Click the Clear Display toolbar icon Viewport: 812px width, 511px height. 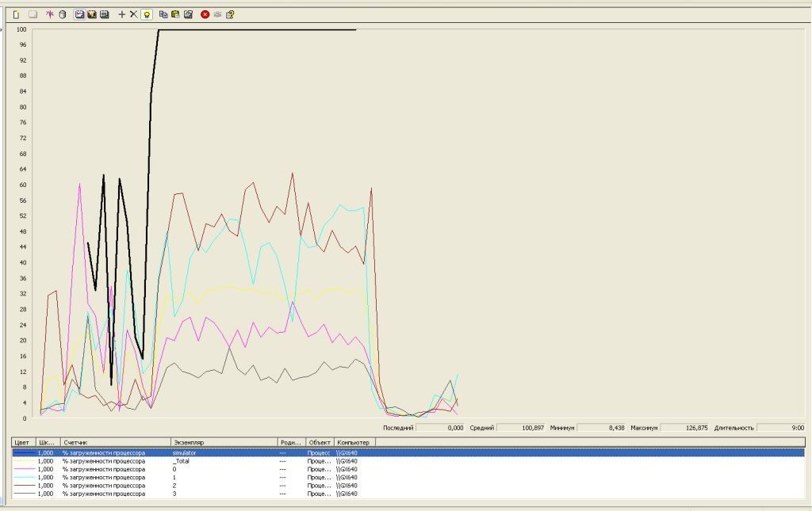click(33, 14)
